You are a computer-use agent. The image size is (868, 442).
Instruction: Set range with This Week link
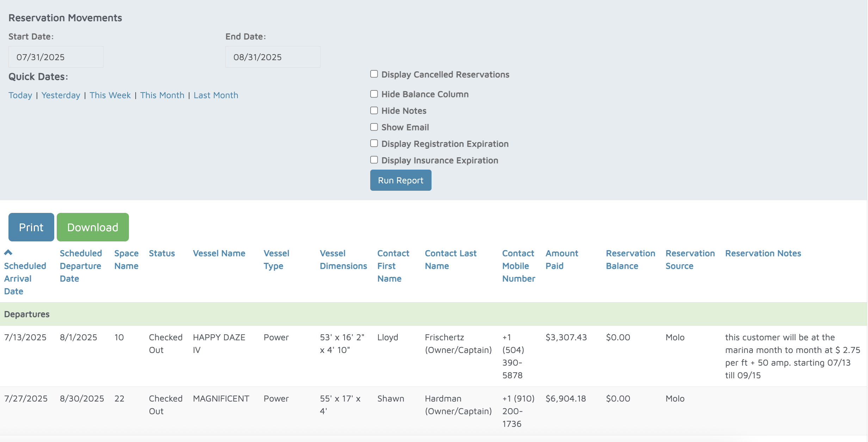point(110,95)
